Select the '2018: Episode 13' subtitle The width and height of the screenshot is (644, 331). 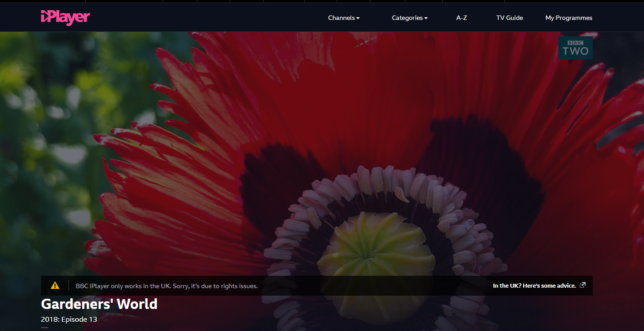pyautogui.click(x=69, y=319)
